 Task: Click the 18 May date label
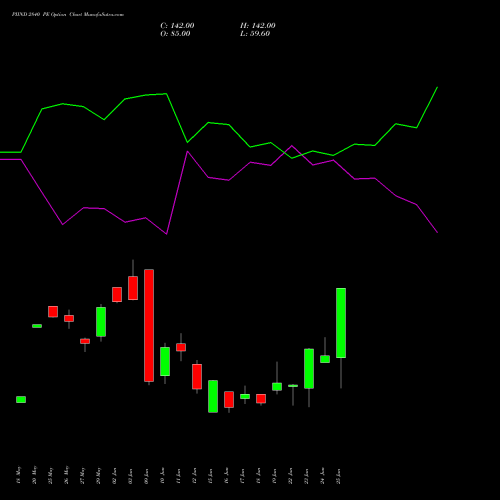(18, 475)
